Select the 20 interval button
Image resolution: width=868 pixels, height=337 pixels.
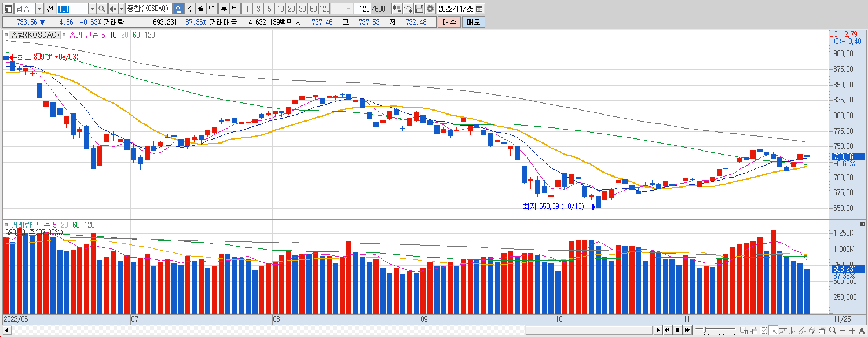(291, 9)
